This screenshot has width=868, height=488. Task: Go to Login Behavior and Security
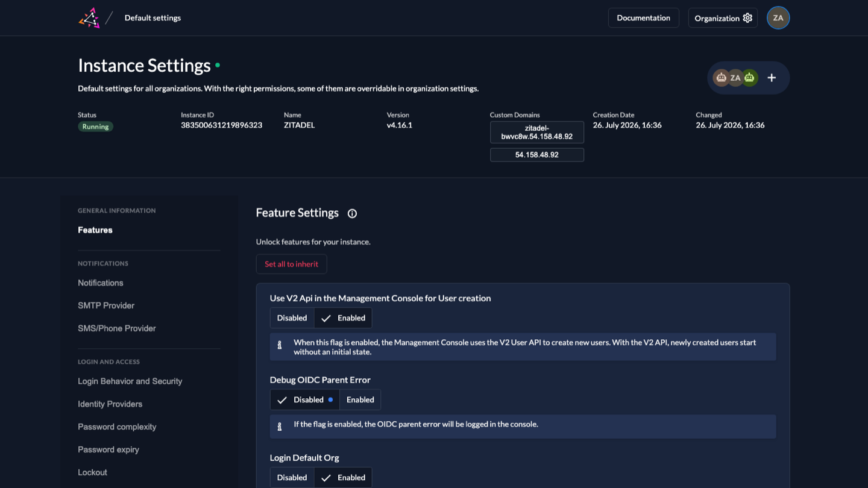click(x=130, y=381)
